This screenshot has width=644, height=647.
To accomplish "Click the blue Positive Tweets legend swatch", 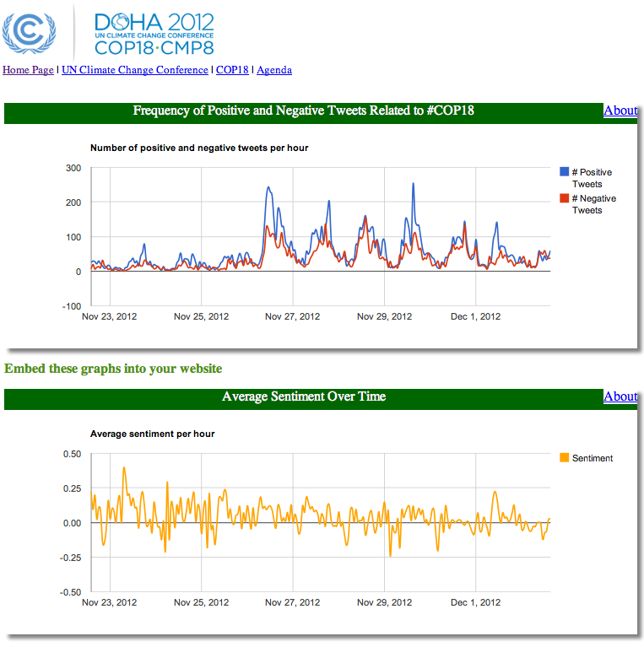I will [x=565, y=172].
